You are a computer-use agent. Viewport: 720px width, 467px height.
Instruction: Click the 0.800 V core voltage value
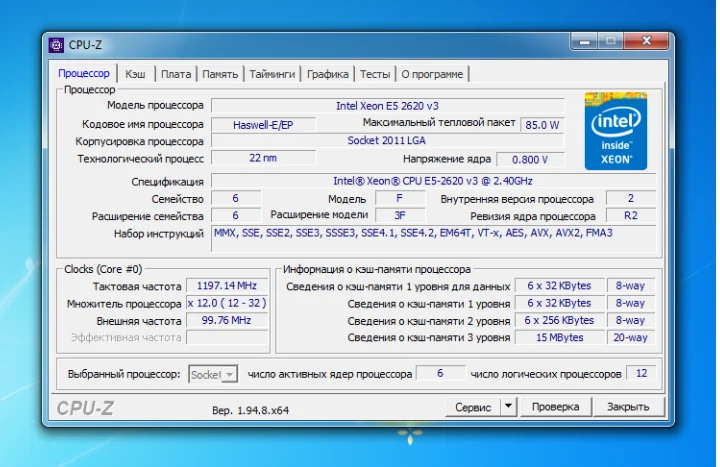point(530,159)
